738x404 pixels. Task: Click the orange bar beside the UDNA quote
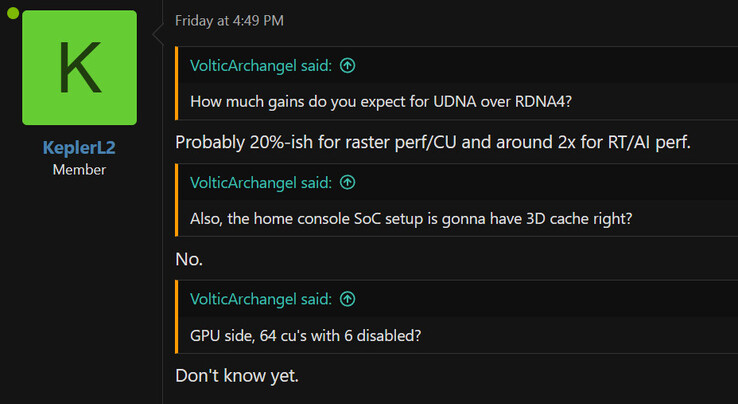pos(176,84)
